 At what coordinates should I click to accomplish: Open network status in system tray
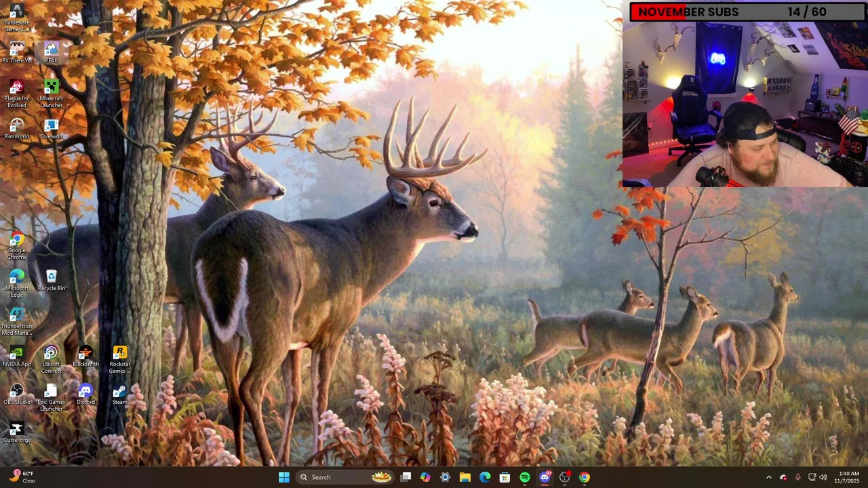pyautogui.click(x=812, y=477)
